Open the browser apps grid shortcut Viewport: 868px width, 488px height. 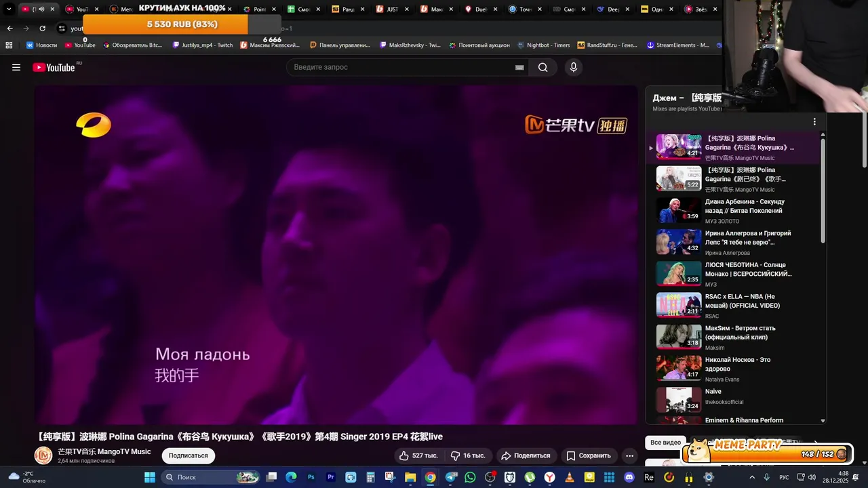pos(9,45)
